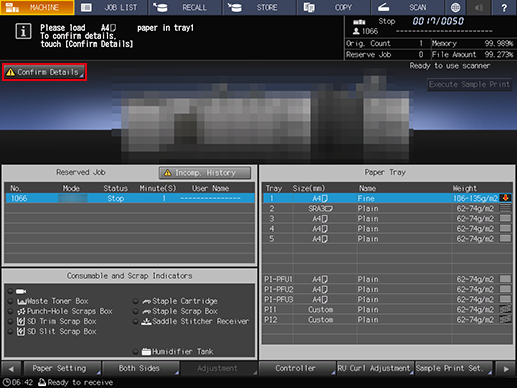517x388 pixels.
Task: Click the Status column header
Action: pyautogui.click(x=115, y=188)
